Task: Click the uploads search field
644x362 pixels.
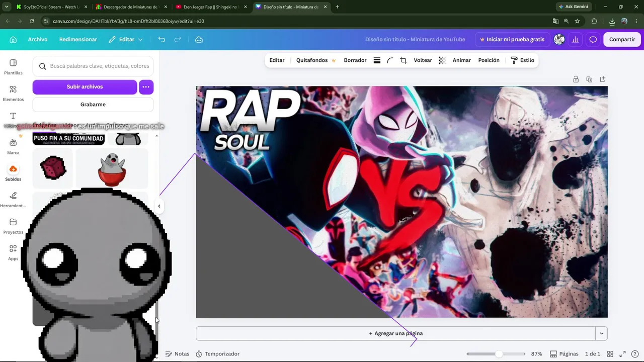Action: point(93,66)
